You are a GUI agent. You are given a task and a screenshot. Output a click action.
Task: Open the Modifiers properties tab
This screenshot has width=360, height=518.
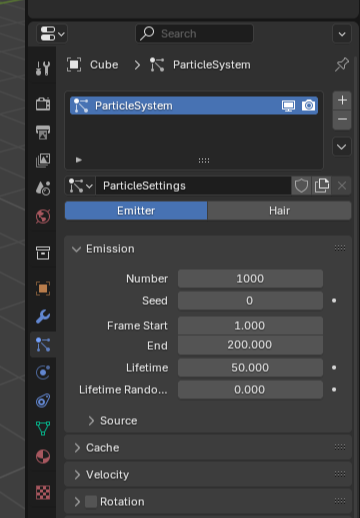click(x=43, y=316)
